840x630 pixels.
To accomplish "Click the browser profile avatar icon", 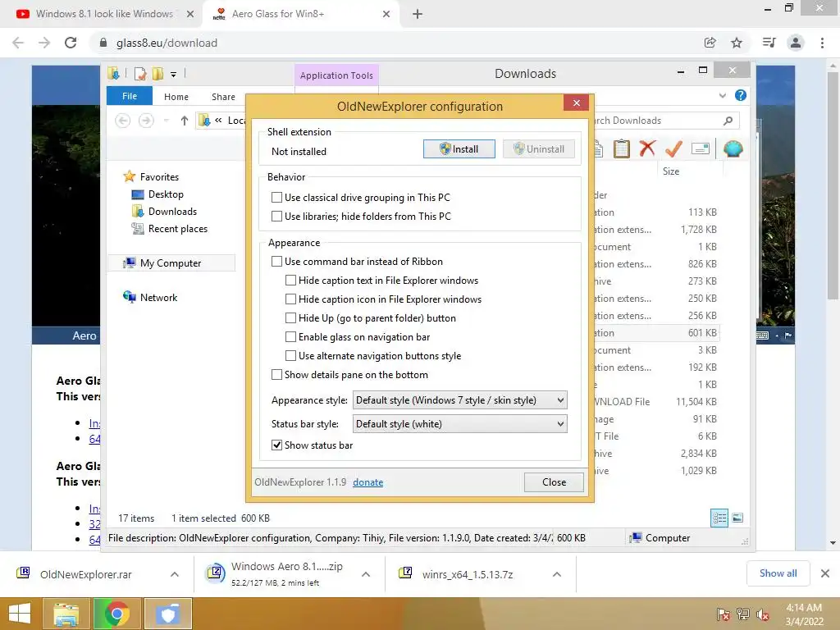I will 796,43.
